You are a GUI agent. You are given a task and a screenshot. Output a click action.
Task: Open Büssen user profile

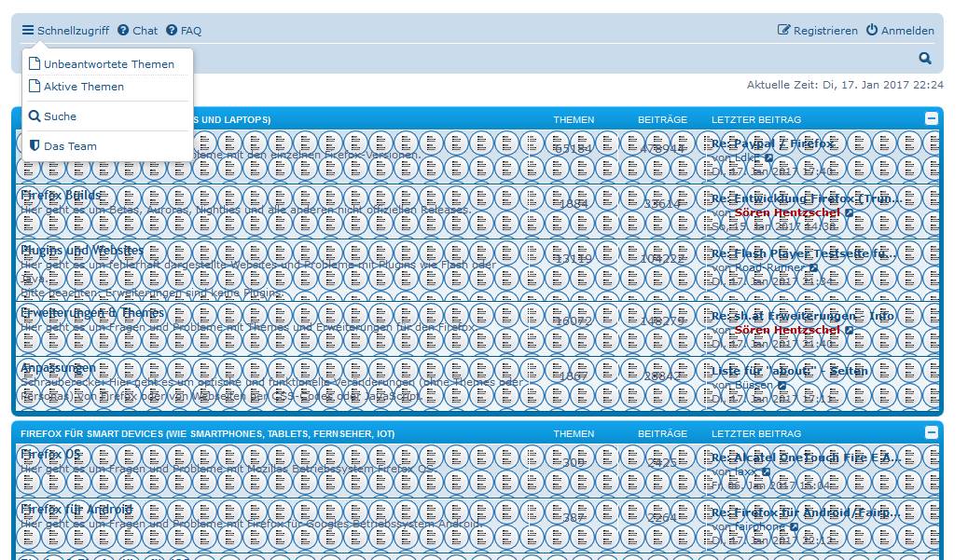pos(754,385)
